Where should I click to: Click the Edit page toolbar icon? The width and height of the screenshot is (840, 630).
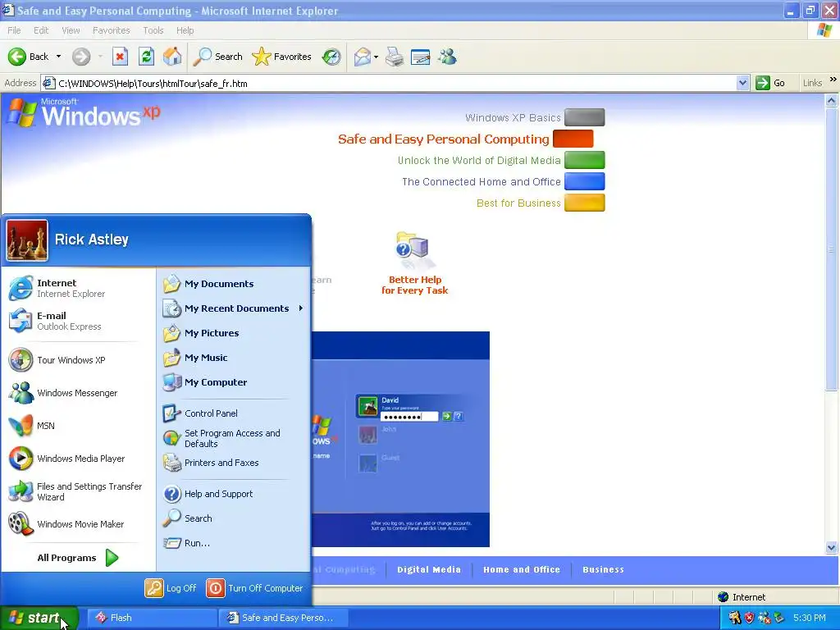pos(421,57)
